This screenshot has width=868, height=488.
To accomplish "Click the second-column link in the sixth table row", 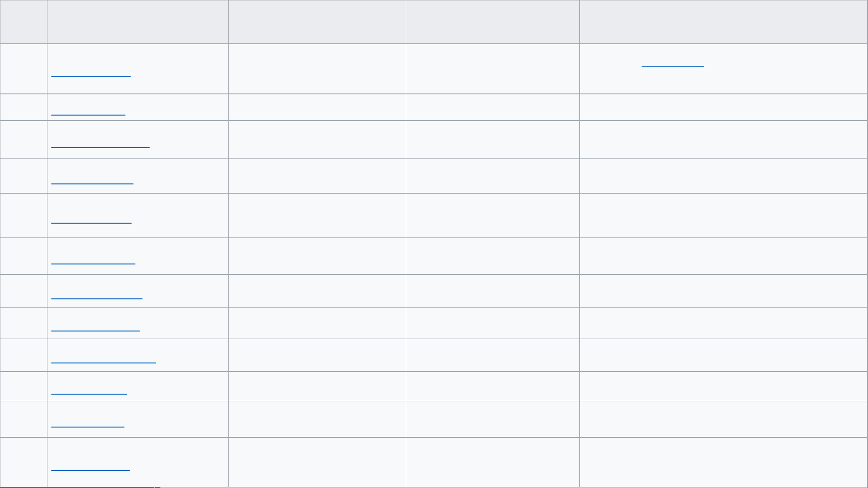I will point(93,259).
